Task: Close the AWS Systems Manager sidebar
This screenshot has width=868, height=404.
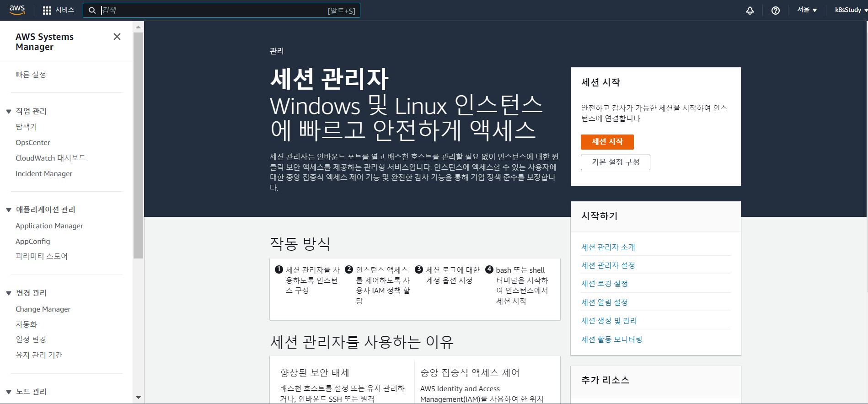Action: pyautogui.click(x=117, y=37)
